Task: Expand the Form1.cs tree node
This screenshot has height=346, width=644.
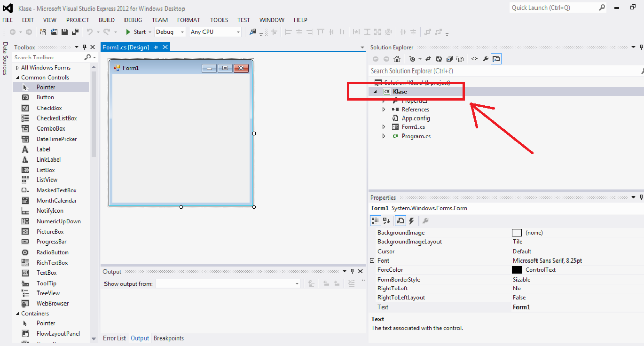Action: [x=384, y=127]
